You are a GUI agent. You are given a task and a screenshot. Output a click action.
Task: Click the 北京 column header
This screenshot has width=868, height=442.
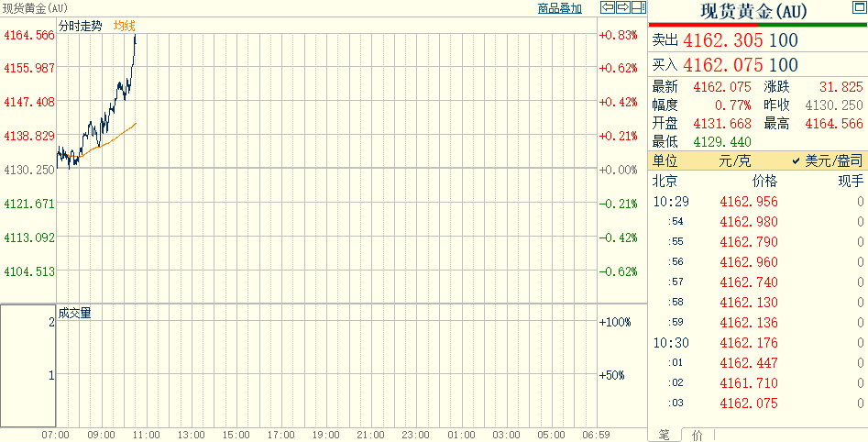[665, 181]
